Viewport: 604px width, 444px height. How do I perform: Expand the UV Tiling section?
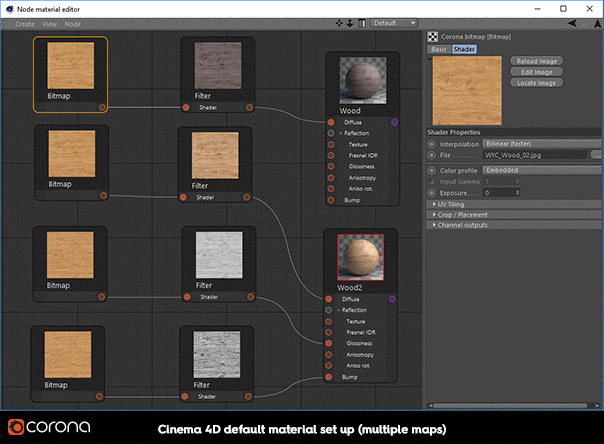pyautogui.click(x=514, y=204)
